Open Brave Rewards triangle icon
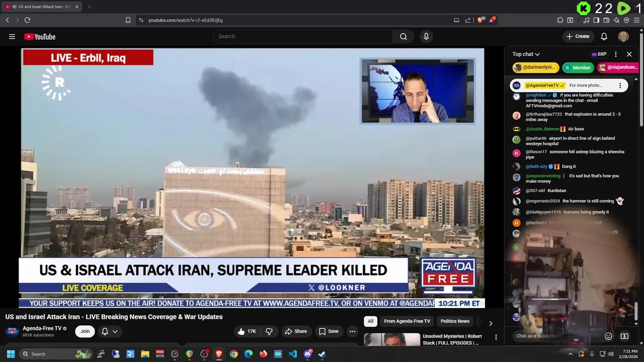Image resolution: width=644 pixels, height=362 pixels. pos(493,20)
